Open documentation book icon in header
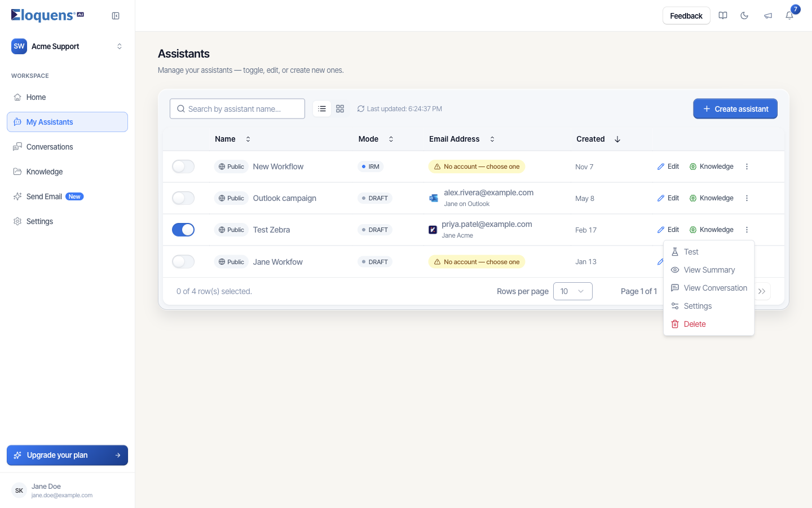The height and width of the screenshot is (508, 812). point(723,16)
